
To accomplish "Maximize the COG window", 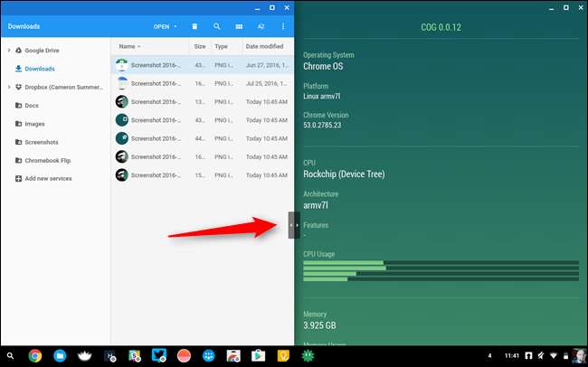I will 566,7.
